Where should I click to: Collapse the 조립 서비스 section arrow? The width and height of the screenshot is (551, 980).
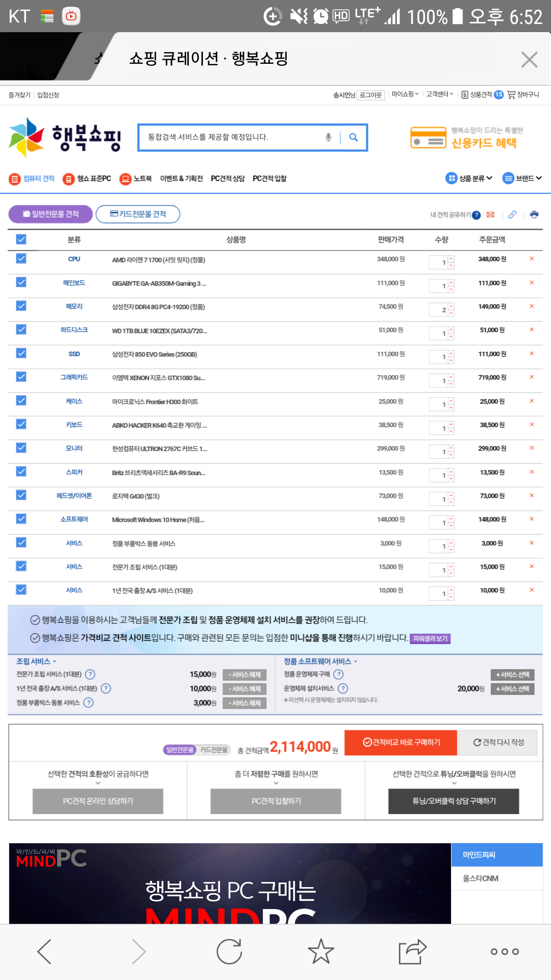pos(55,661)
